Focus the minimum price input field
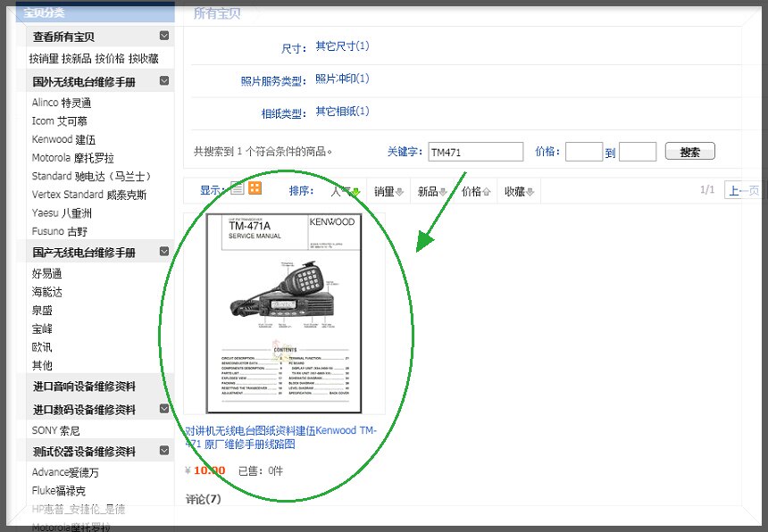The width and height of the screenshot is (768, 532). (584, 152)
